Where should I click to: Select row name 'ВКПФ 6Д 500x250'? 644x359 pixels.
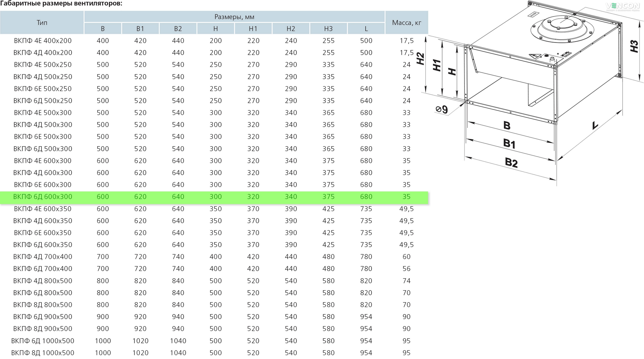[43, 100]
